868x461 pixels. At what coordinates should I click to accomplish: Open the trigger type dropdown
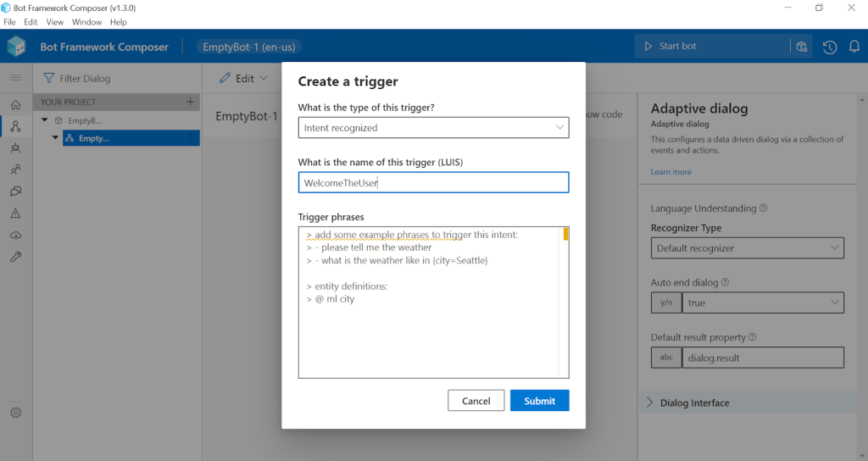pyautogui.click(x=433, y=128)
